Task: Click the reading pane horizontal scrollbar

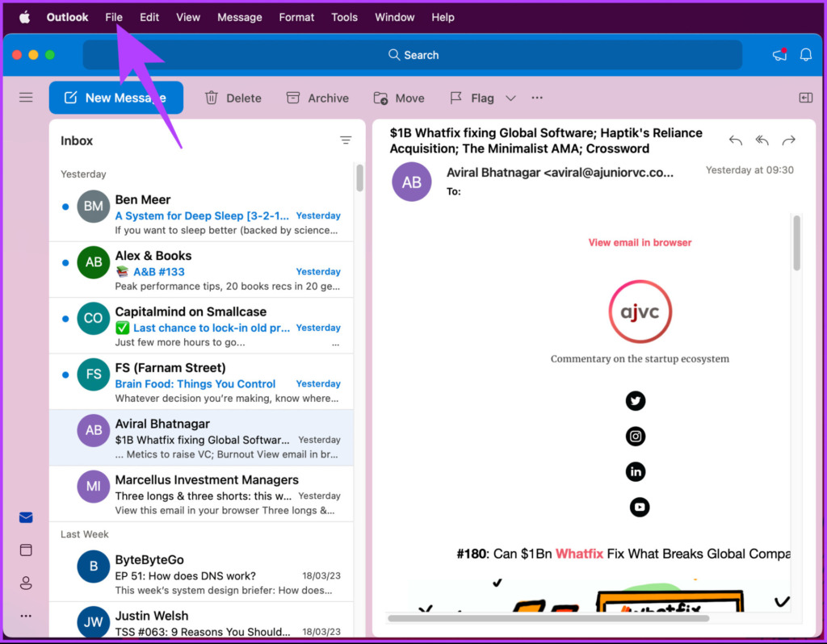Action: coord(548,617)
